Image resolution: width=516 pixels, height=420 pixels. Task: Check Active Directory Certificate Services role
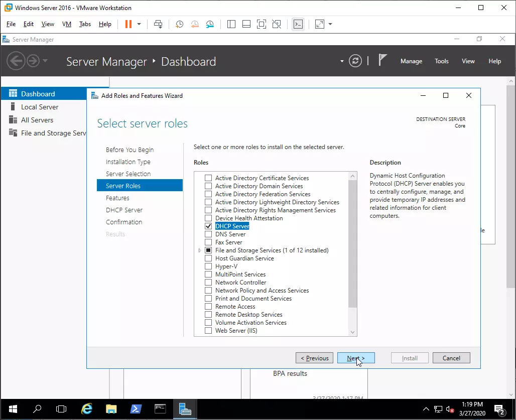pos(208,178)
